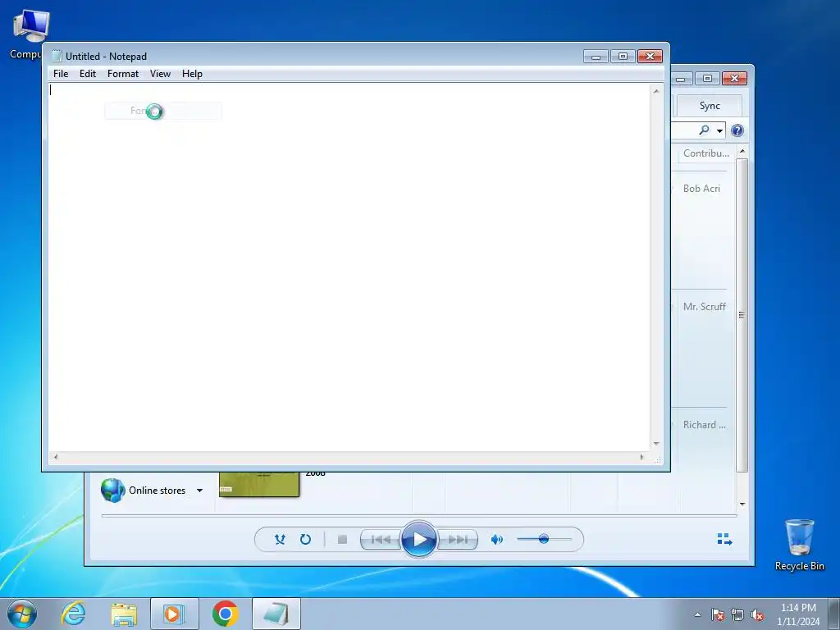Click the network tray icon
Image resolution: width=840 pixels, height=630 pixels.
[737, 615]
